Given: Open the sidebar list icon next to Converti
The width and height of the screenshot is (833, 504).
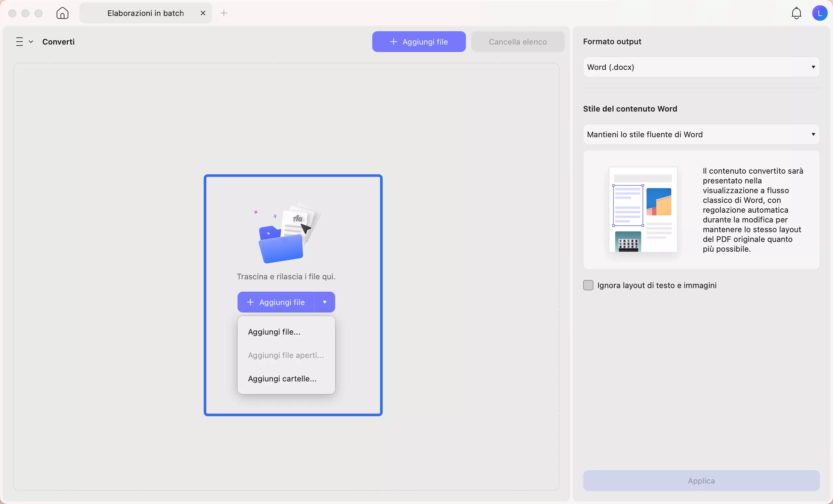Looking at the screenshot, I should tap(19, 42).
